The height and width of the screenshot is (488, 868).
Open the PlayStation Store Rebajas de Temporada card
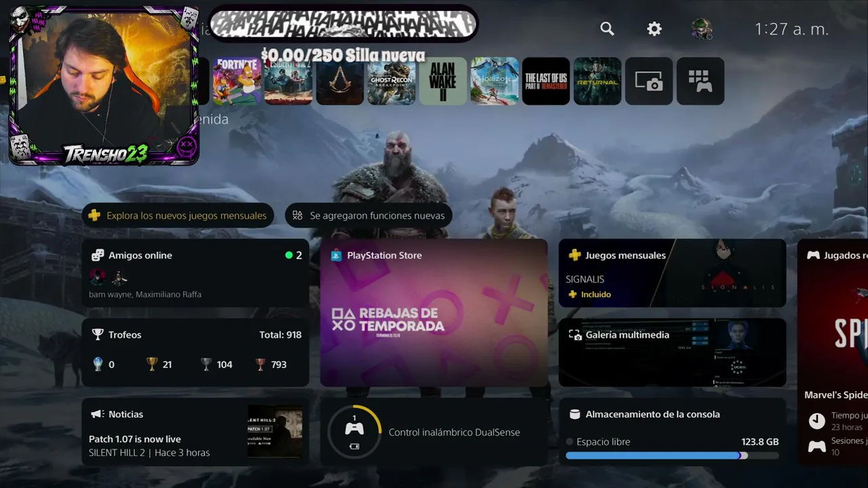tap(434, 312)
